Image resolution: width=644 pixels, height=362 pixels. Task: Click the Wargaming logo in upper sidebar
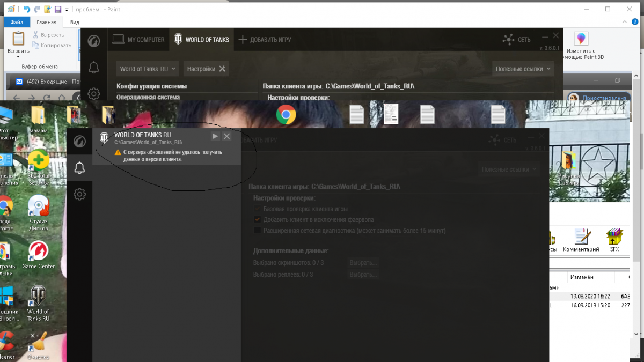point(93,41)
